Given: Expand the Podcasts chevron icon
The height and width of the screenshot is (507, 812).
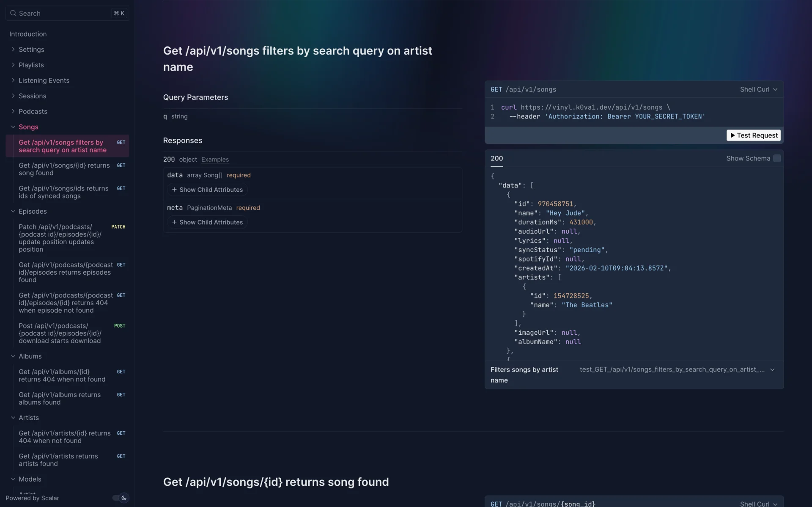Looking at the screenshot, I should click(13, 111).
